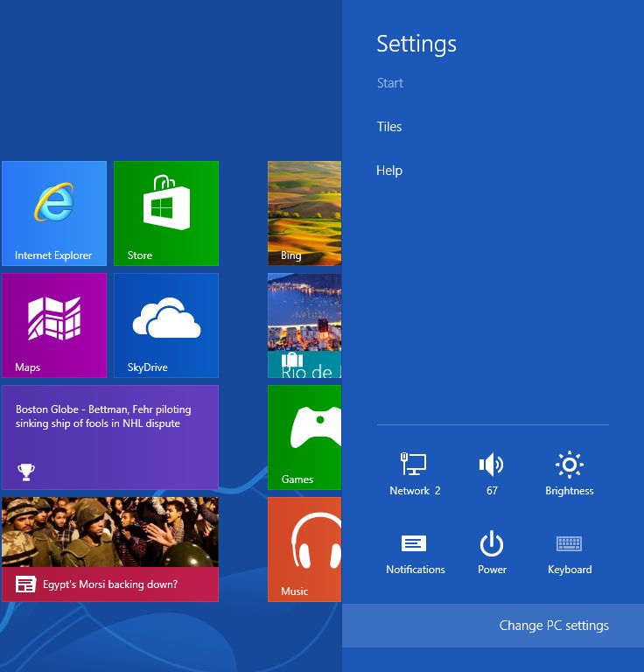644x672 pixels.
Task: Open the Rio de Janeiro travel tile
Action: pyautogui.click(x=304, y=325)
